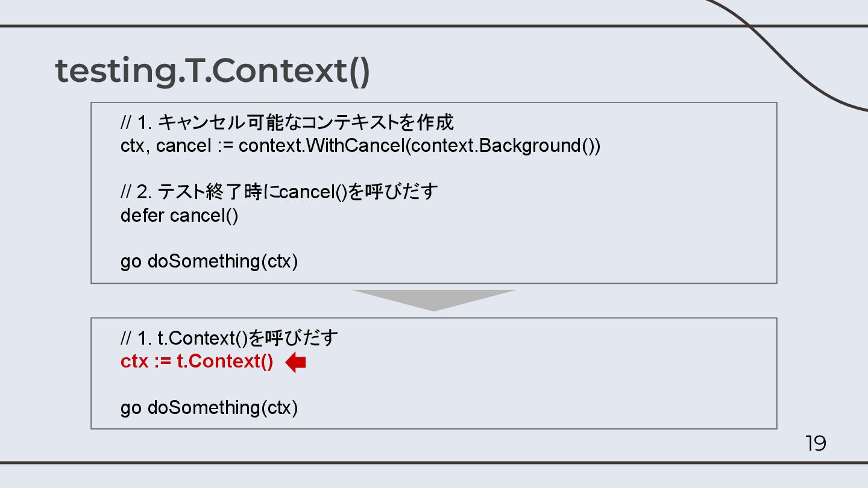Click the context.WithCancel code line

coord(360,146)
